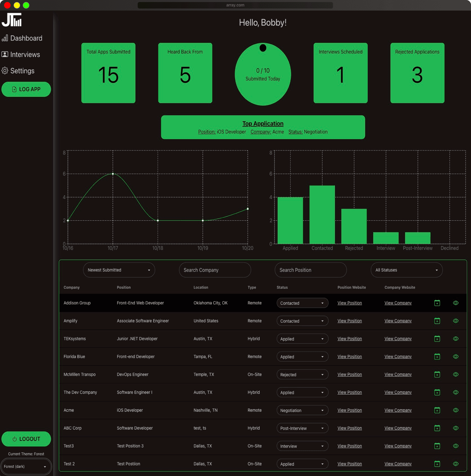Viewport: 471px width, 476px height.
Task: Open the Newest Submitted sort dropdown
Action: 119,270
